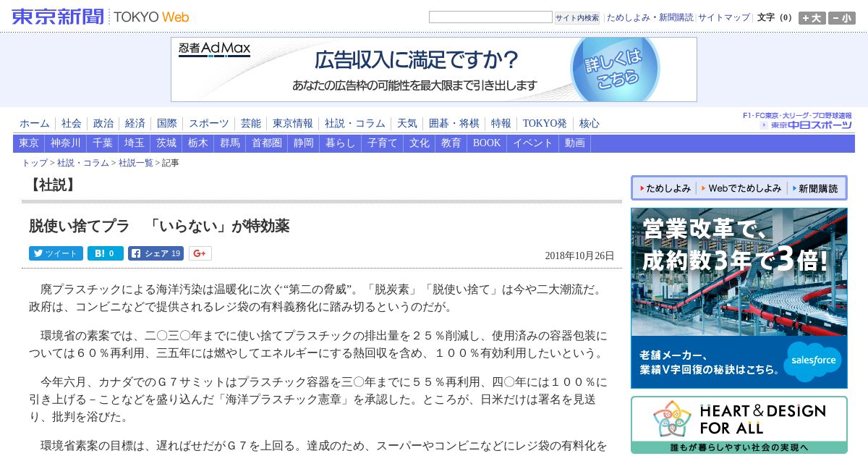Viewport: 868px width, 456px height.
Task: Click the Tokyo Shimbun TOKYO Web logo
Action: coord(101,17)
